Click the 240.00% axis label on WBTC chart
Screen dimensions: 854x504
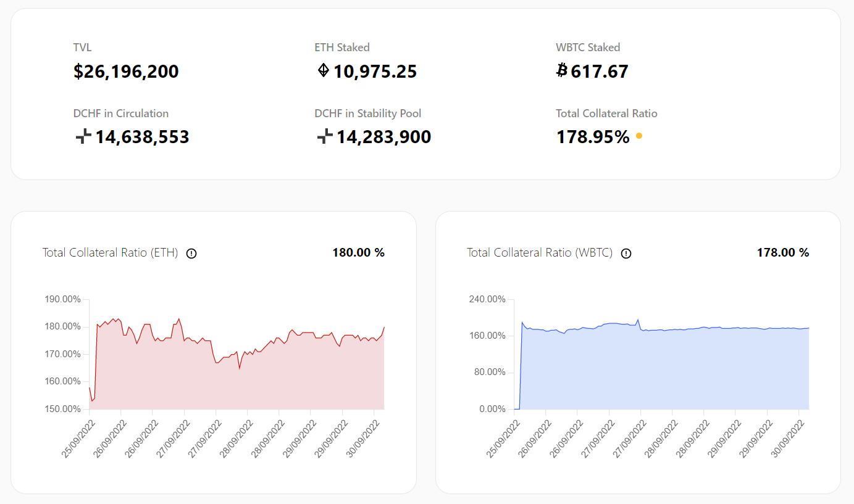tap(487, 299)
